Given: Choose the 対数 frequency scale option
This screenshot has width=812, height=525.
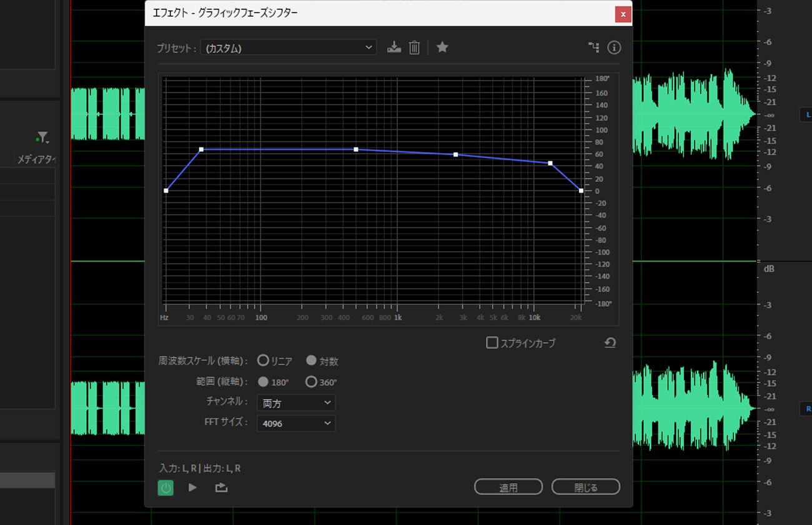Looking at the screenshot, I should [x=311, y=361].
